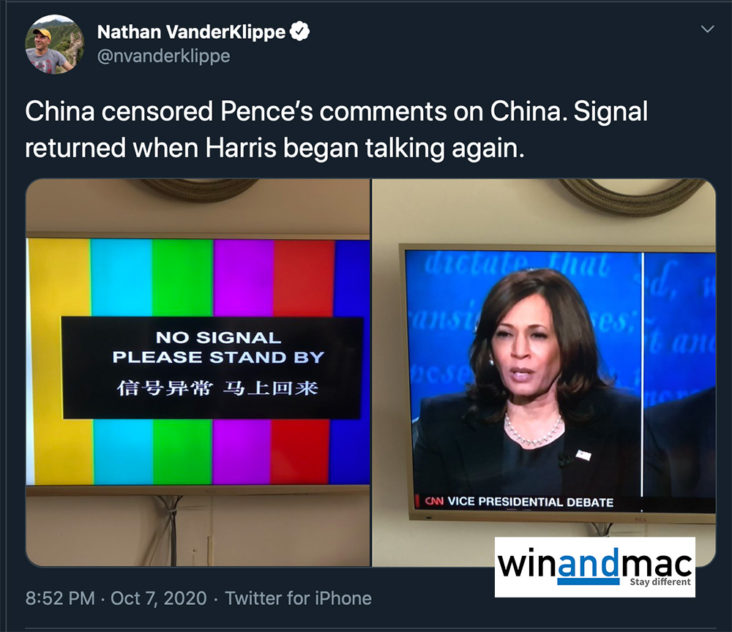Open the Vice Presidential Debate photo
732x632 pixels.
[544, 372]
